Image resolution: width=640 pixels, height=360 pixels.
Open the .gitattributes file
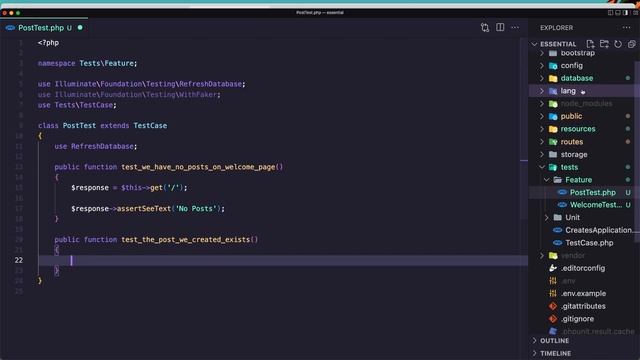point(583,306)
